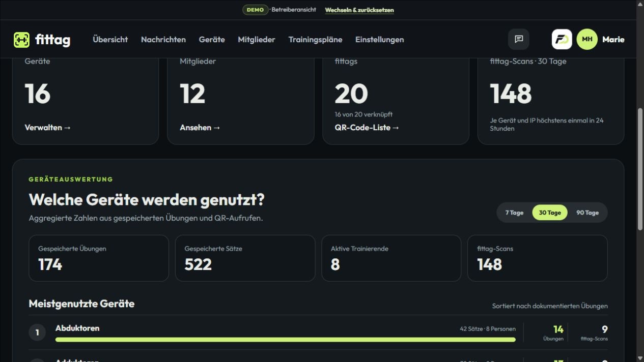Click the 42 Sätze · 8 Personen text
Image resolution: width=644 pixels, height=362 pixels.
(488, 329)
